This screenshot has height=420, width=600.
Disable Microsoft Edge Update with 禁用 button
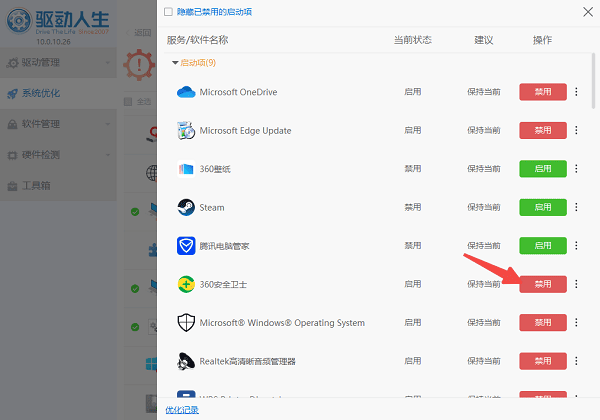543,130
